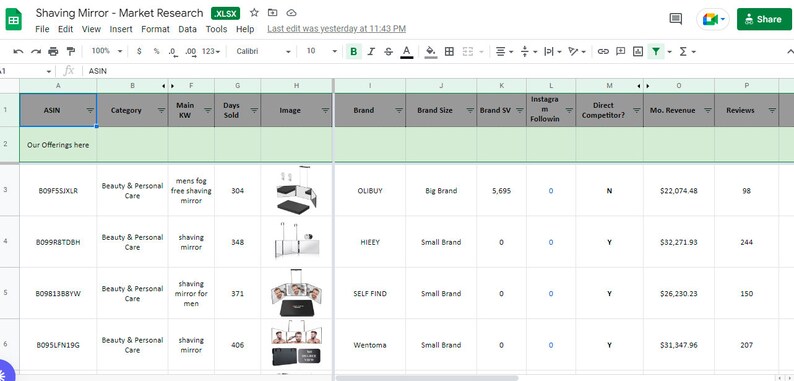794x381 pixels.
Task: Check the cloud document status icon
Action: point(291,13)
